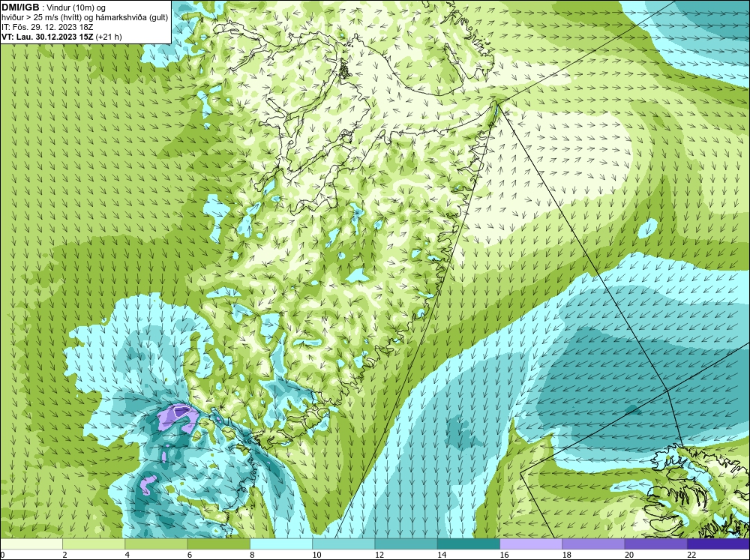750x560 pixels.
Task: Click the 12–14 m/s teal swatch
Action: [406, 544]
